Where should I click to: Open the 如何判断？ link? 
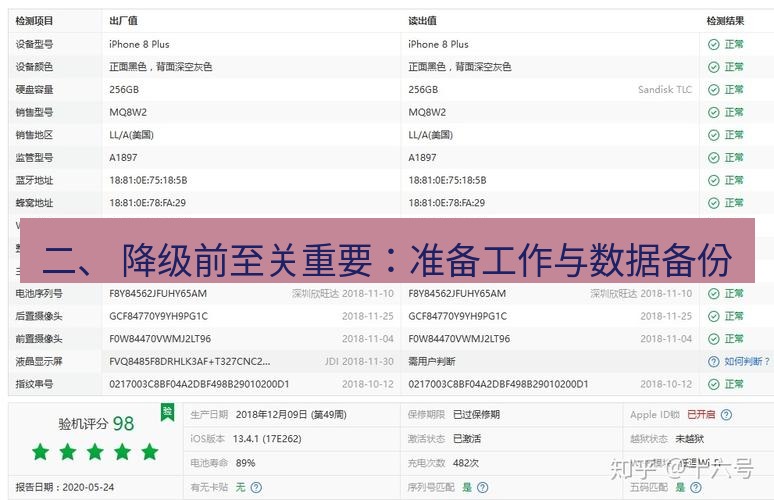tap(747, 362)
